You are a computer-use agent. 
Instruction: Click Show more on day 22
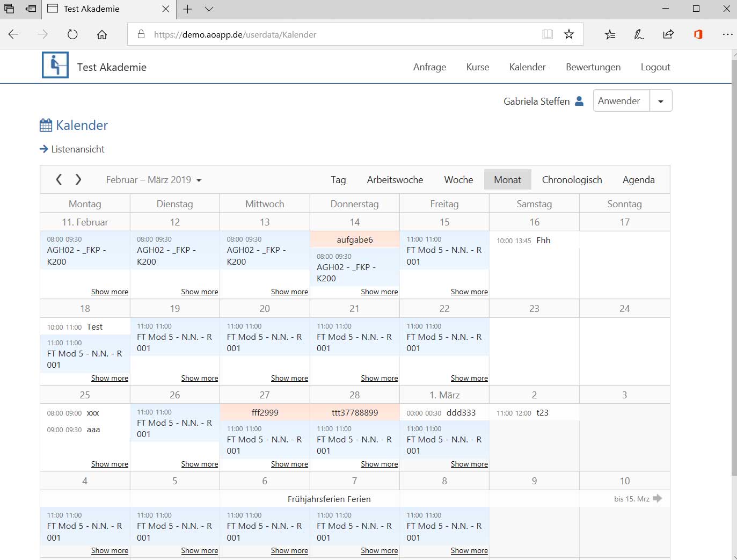tap(469, 378)
